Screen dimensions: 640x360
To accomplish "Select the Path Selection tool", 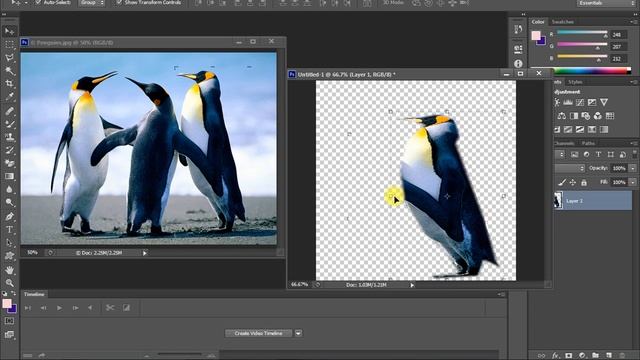I will [9, 243].
